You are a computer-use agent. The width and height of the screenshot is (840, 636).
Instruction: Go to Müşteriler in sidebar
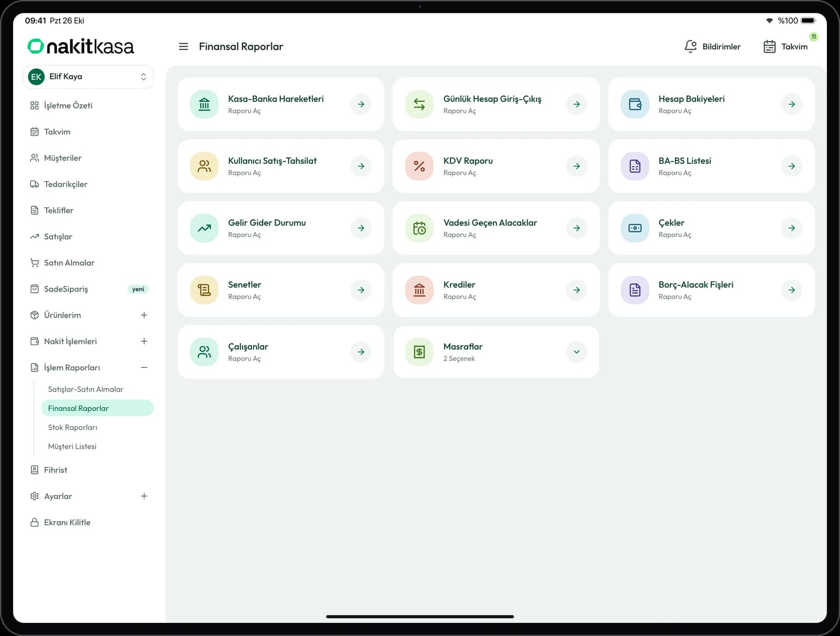[x=88, y=158]
